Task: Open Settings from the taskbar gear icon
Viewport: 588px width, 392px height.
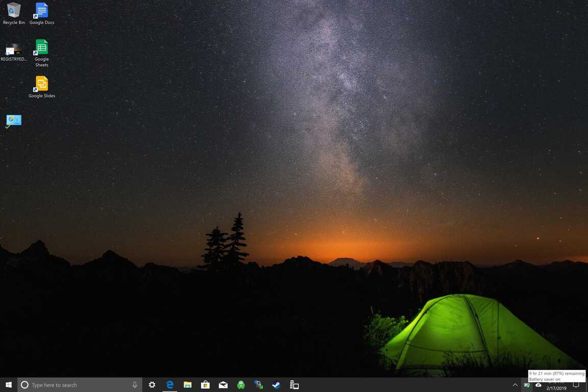Action: click(152, 385)
